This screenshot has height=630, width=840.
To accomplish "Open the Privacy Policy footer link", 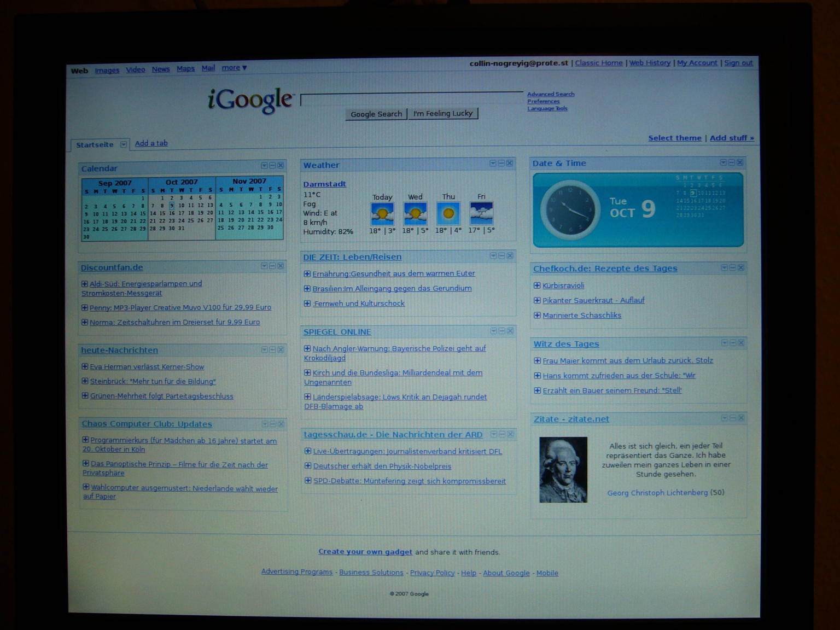I will coord(432,573).
